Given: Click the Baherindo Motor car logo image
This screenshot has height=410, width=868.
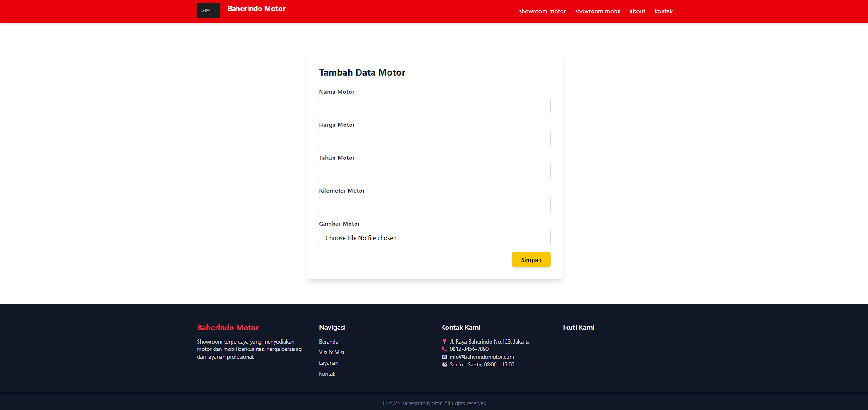Looking at the screenshot, I should click(x=208, y=11).
